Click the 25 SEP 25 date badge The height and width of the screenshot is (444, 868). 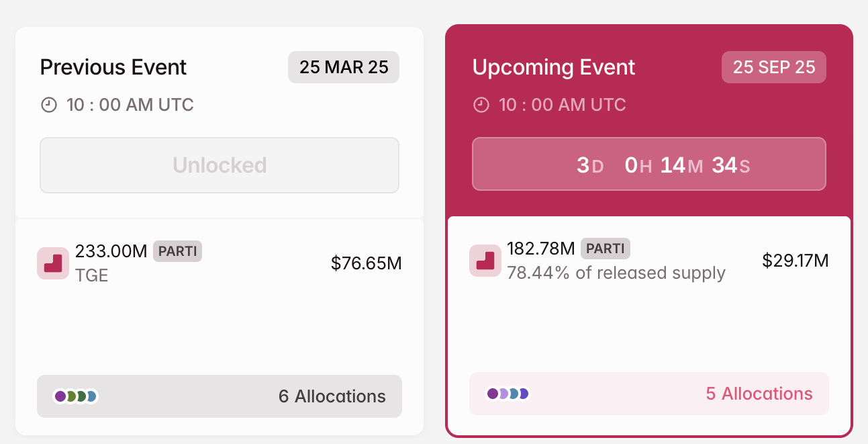[773, 67]
